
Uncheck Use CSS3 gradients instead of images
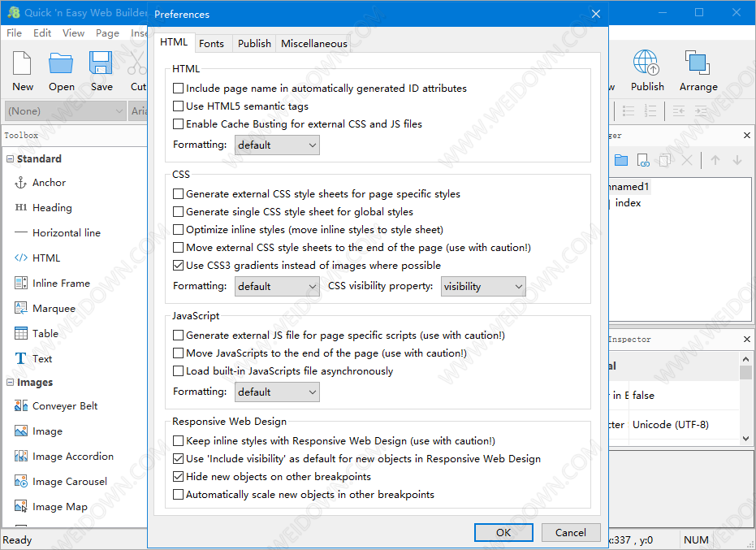[x=178, y=266]
